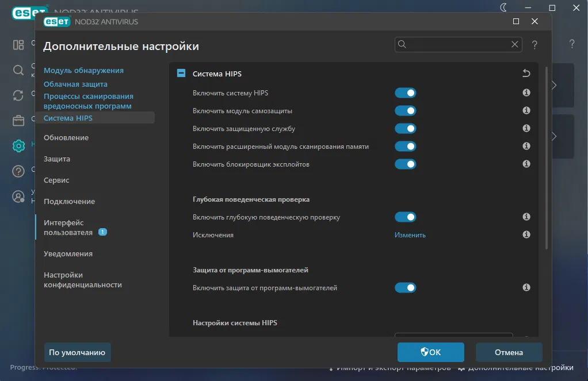Select Облачная защита settings page
Image resolution: width=588 pixels, height=381 pixels.
(75, 84)
